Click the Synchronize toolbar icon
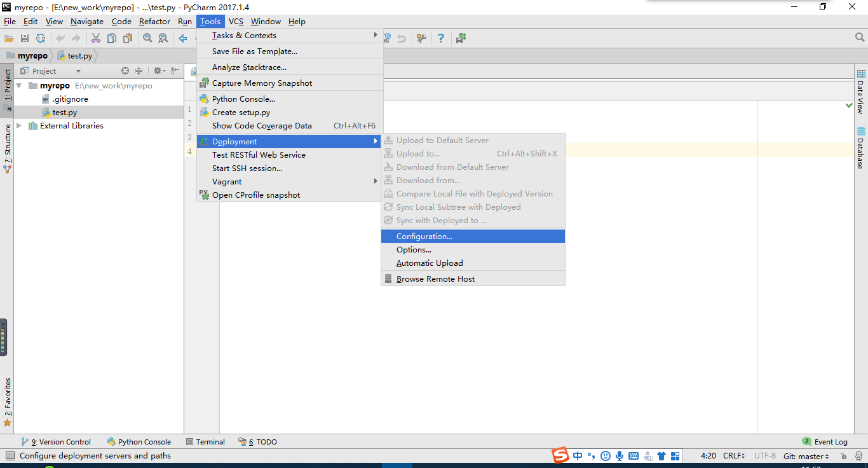Screen dimensions: 868x468 pyautogui.click(x=41, y=39)
